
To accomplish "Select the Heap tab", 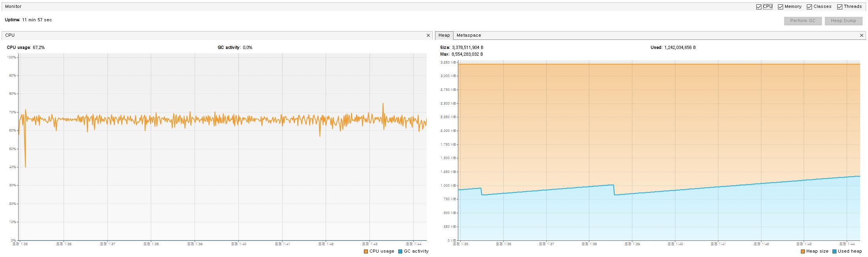I will coord(444,36).
